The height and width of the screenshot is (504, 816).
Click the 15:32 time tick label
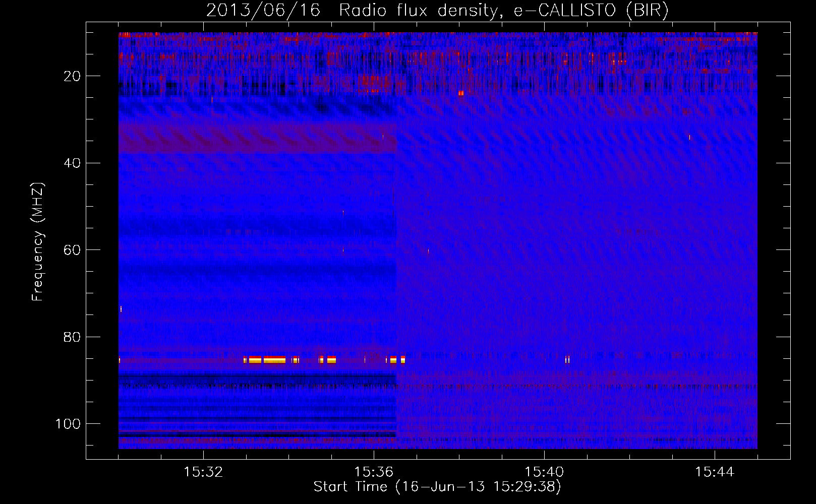[x=203, y=472]
